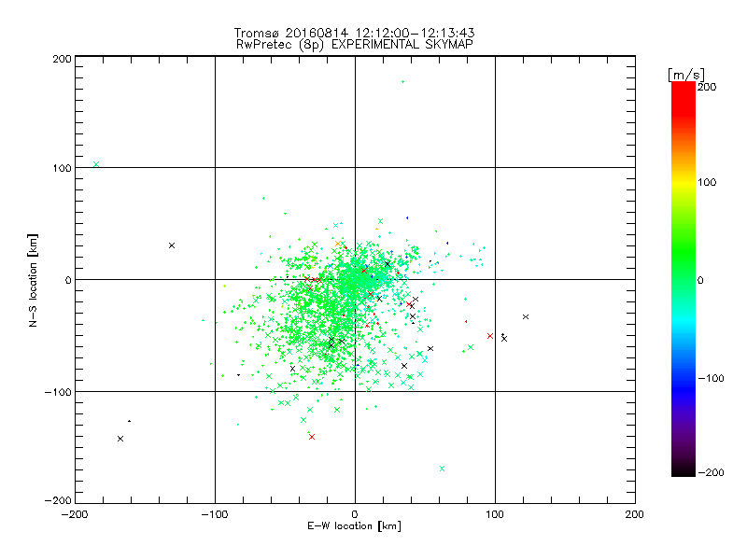Select the lone green X near the bottom right

[x=442, y=469]
